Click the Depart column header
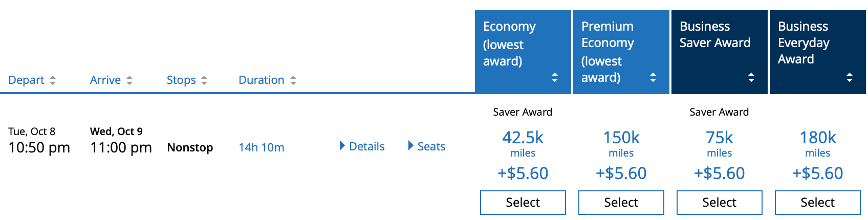This screenshot has height=220, width=868. [27, 80]
